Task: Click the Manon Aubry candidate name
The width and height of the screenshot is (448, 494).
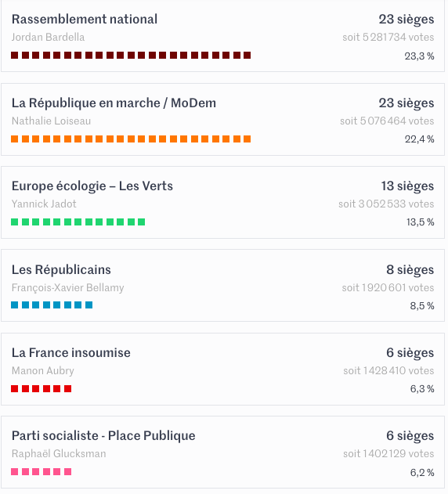Action: pyautogui.click(x=43, y=371)
